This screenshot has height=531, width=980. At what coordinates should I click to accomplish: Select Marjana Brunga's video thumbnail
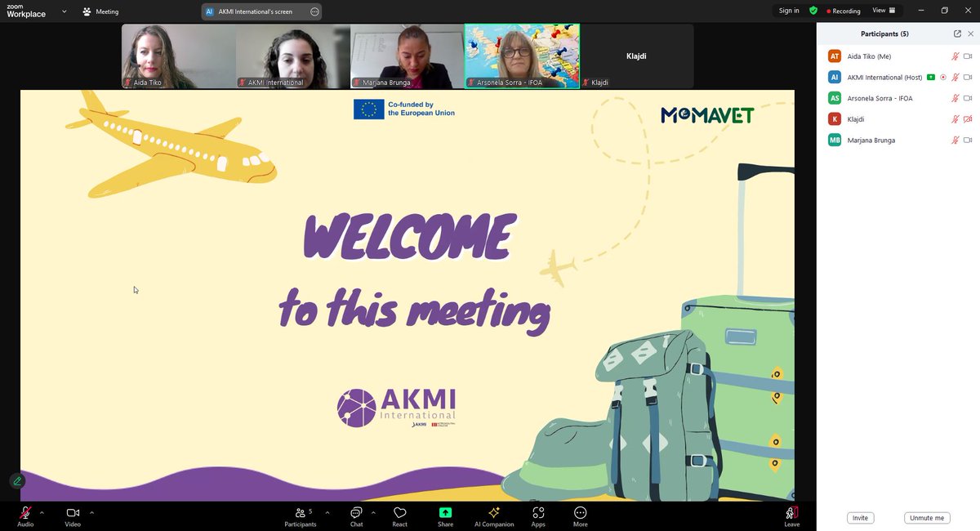tap(408, 56)
